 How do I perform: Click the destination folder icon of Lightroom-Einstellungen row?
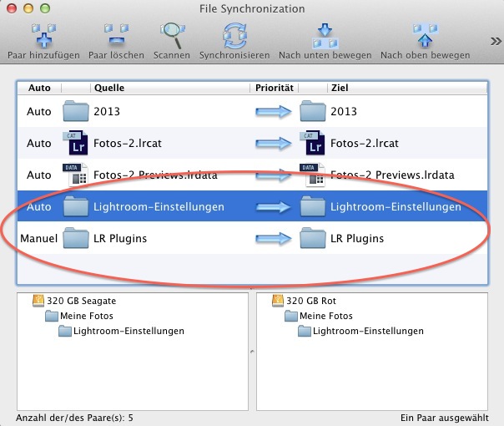tap(313, 206)
